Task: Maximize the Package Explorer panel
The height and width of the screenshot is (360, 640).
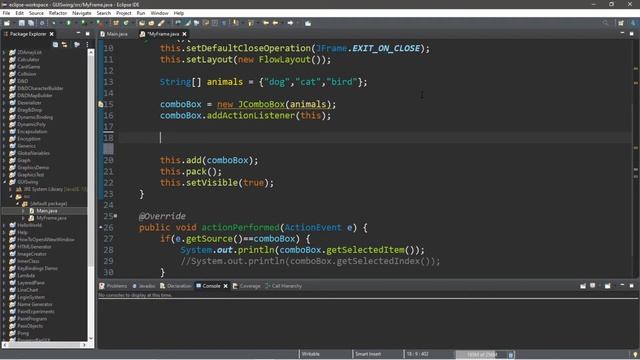Action: [88, 33]
